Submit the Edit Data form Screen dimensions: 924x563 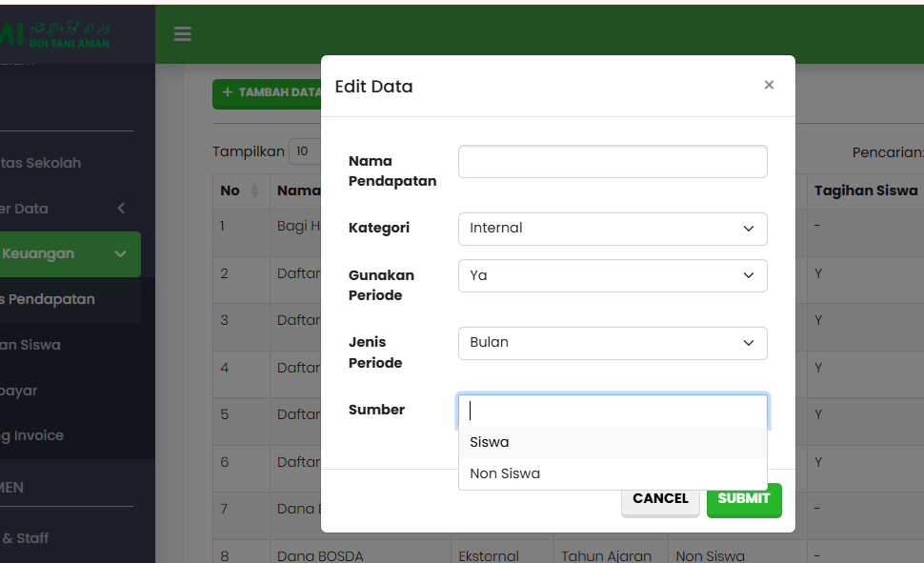point(744,499)
